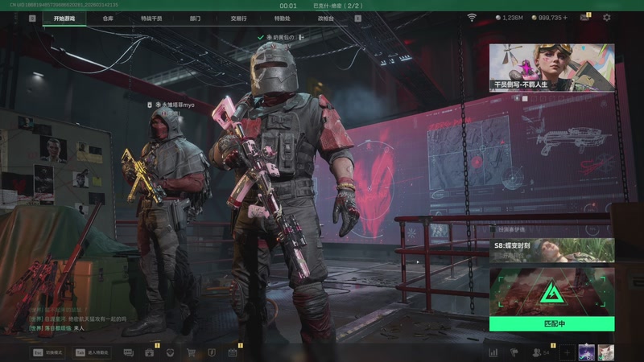Open the 干员侧写-不羁人生 banner
Screen dimensions: 644x362
click(551, 68)
